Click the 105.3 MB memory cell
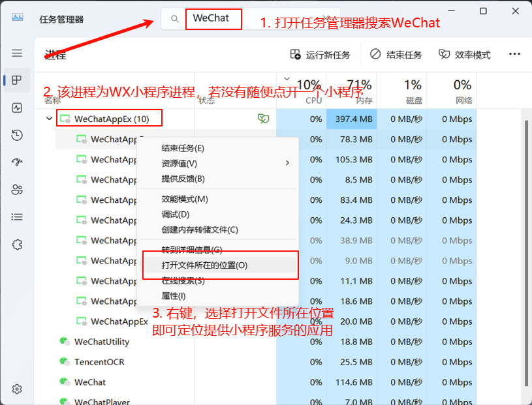The width and height of the screenshot is (532, 405). [351, 160]
